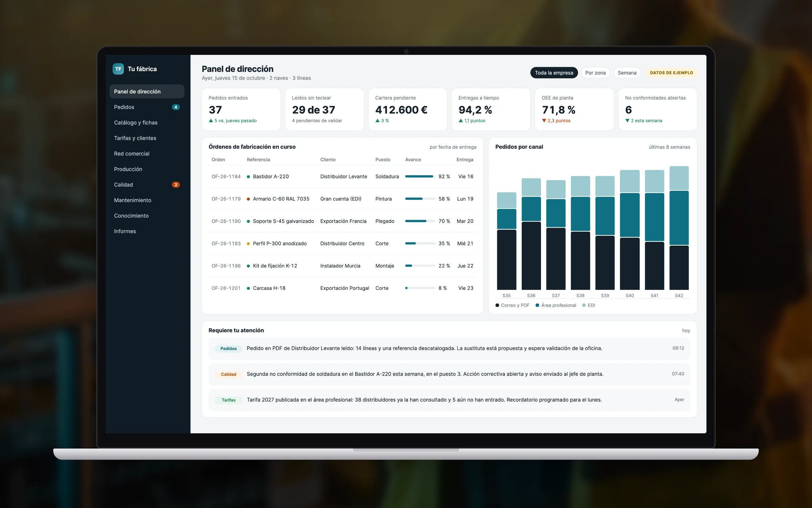Open the Pedidos entrados card
Viewport: 812px width, 508px height.
pos(241,109)
